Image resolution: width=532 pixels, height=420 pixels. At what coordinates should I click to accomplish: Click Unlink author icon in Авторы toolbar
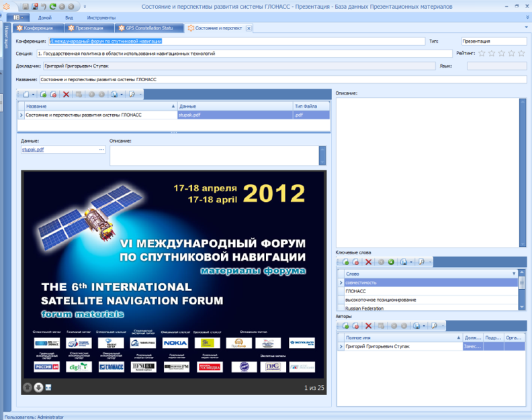point(355,326)
